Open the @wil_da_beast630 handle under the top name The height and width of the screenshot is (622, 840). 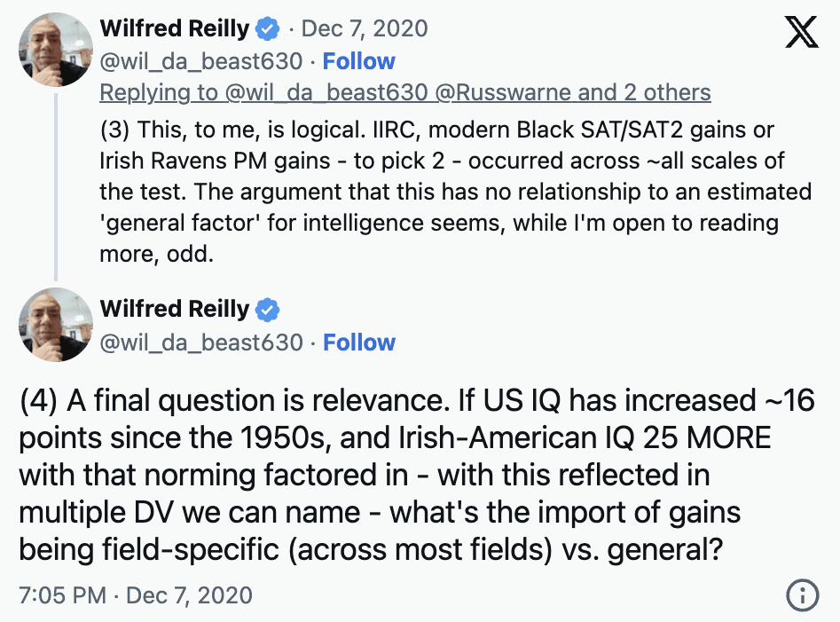[x=201, y=62]
